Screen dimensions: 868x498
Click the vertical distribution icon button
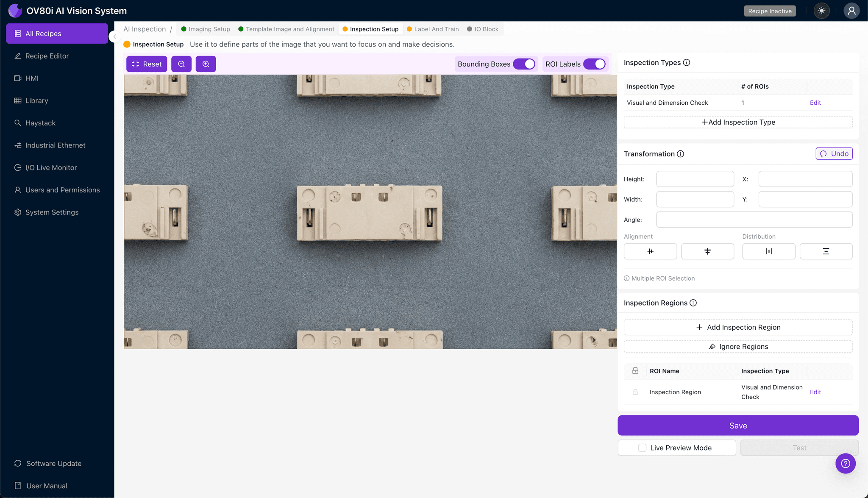[826, 251]
